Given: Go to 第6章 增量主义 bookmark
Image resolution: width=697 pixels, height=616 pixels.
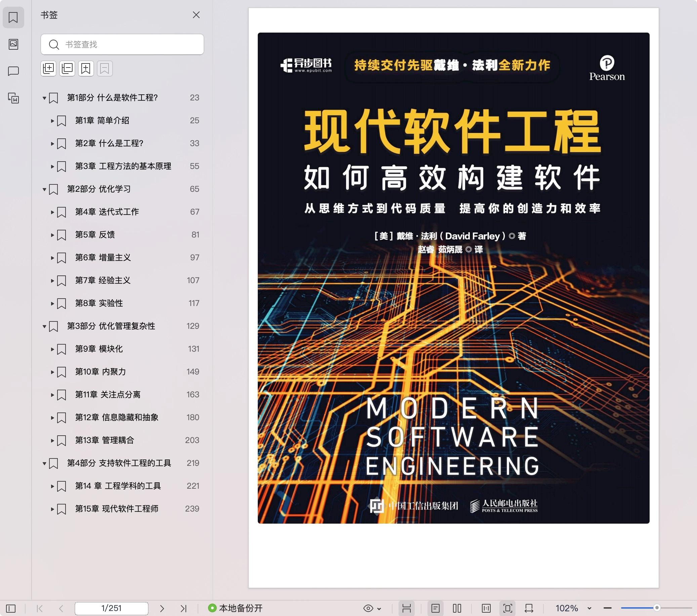Looking at the screenshot, I should (x=102, y=257).
